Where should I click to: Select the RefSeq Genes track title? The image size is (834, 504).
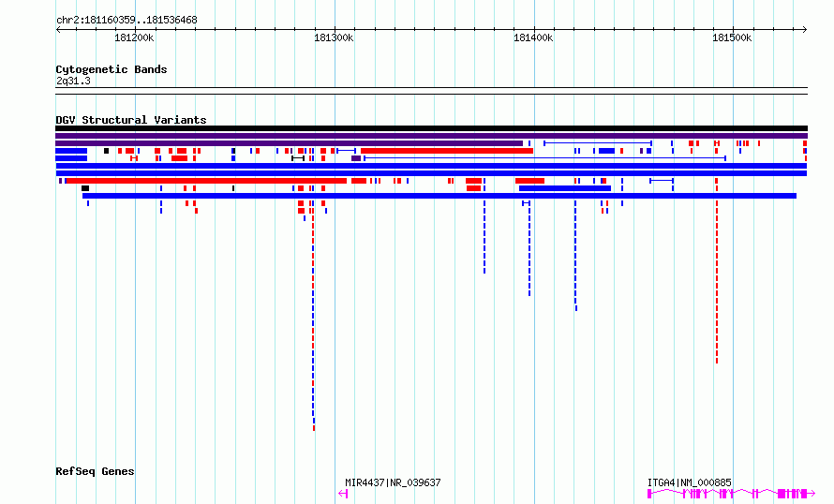coord(95,471)
